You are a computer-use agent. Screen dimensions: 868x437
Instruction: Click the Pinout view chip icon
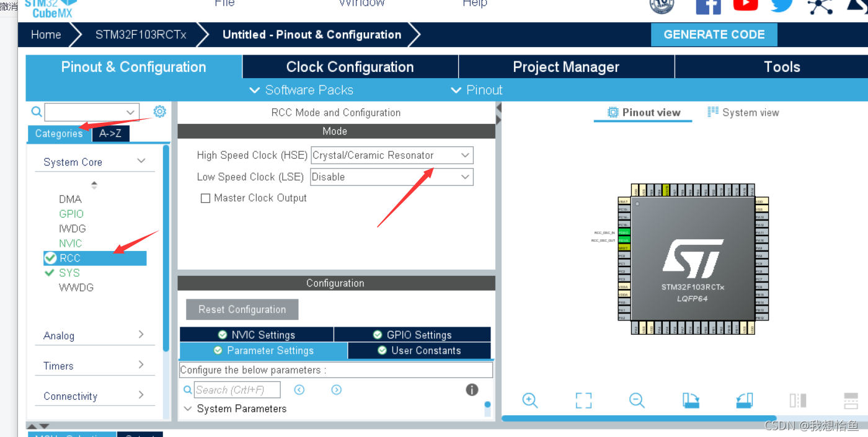[x=613, y=112]
